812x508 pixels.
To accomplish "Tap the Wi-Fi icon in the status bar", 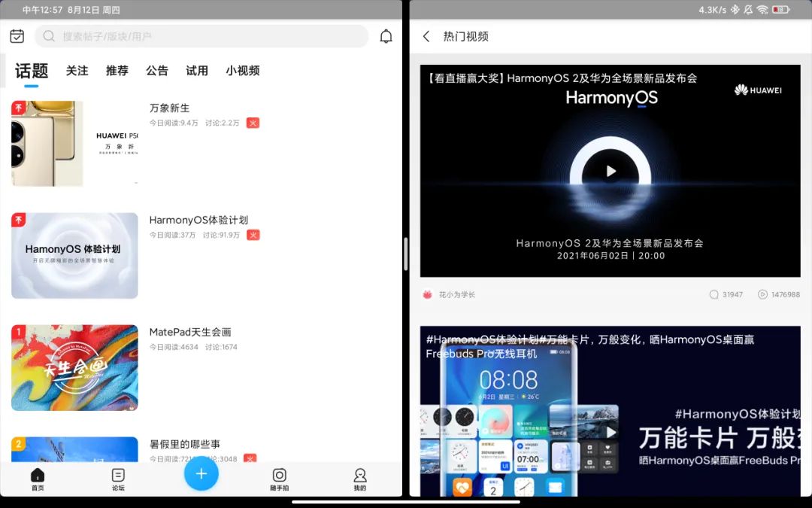I will (x=762, y=9).
